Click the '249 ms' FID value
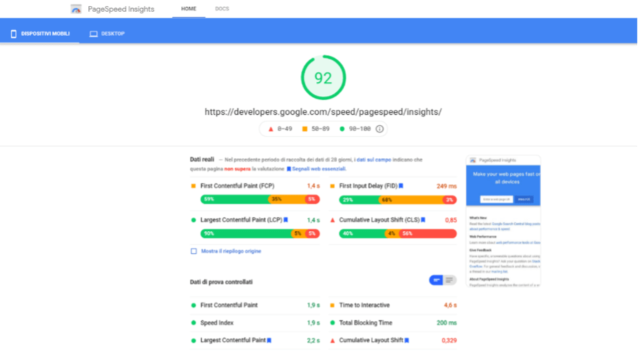The image size is (644, 357). pyautogui.click(x=446, y=186)
